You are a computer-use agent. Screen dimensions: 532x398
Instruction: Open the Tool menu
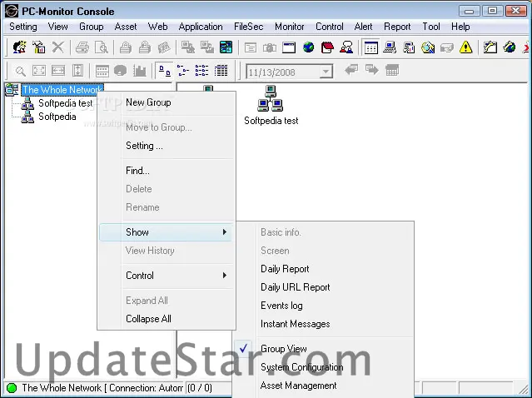[431, 27]
